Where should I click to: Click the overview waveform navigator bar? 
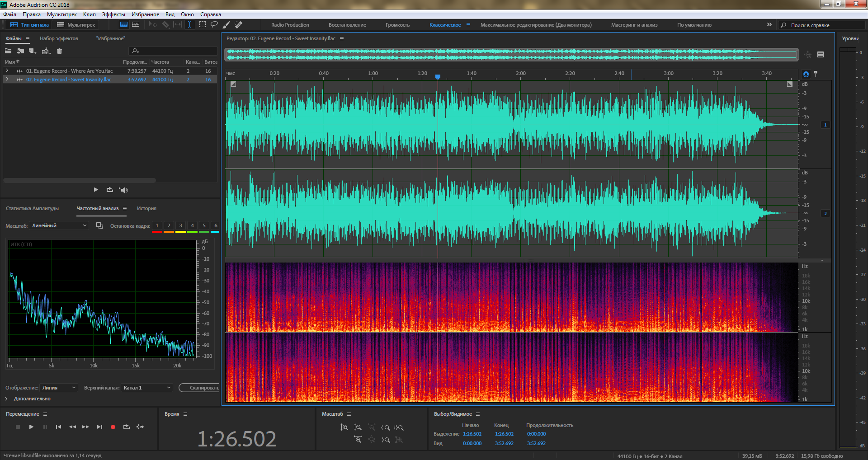(512, 55)
